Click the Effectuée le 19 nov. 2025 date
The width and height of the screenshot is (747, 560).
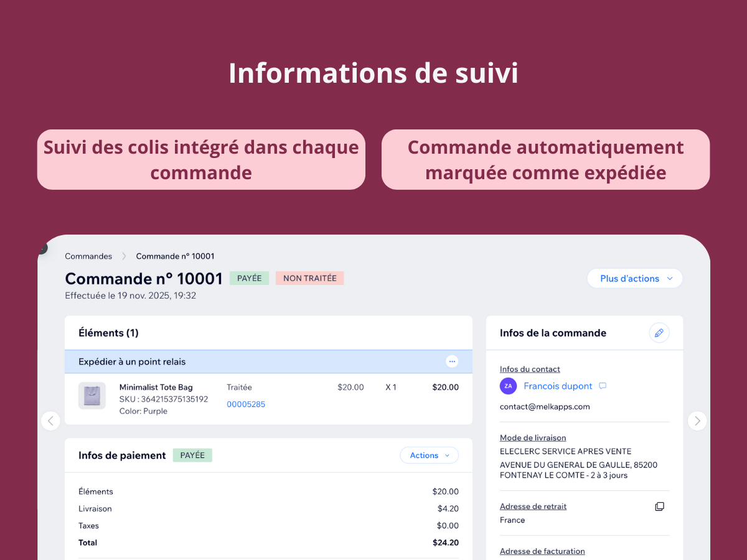pyautogui.click(x=130, y=296)
